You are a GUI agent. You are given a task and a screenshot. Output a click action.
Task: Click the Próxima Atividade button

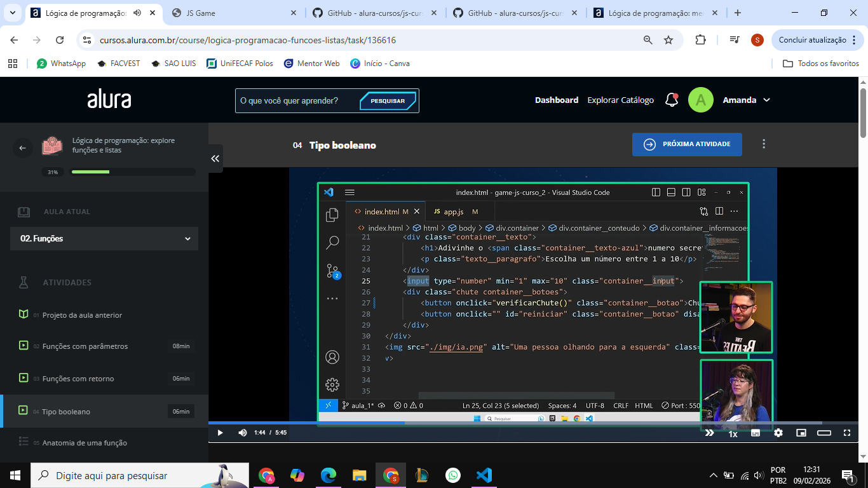point(687,144)
